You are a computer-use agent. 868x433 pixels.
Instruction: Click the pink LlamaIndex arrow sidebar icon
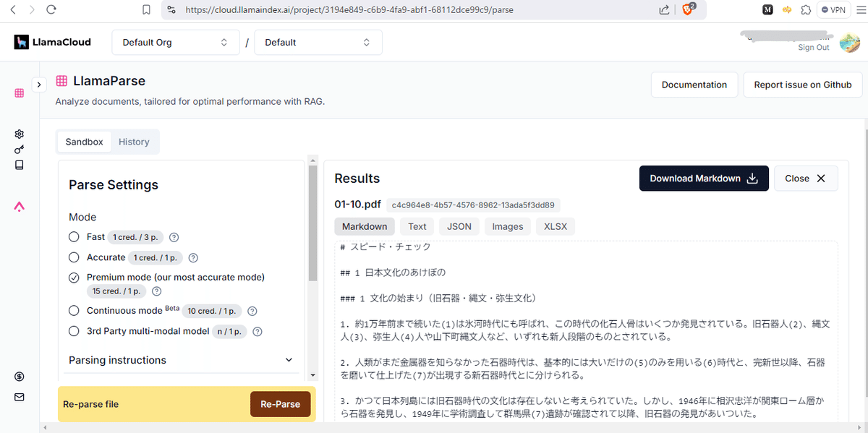[x=19, y=207]
